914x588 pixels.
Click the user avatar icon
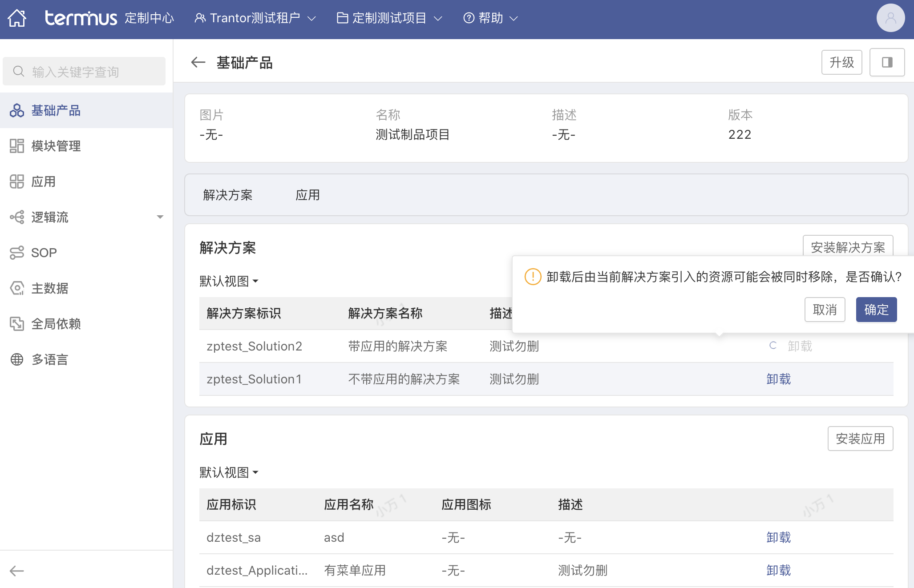[x=890, y=18]
